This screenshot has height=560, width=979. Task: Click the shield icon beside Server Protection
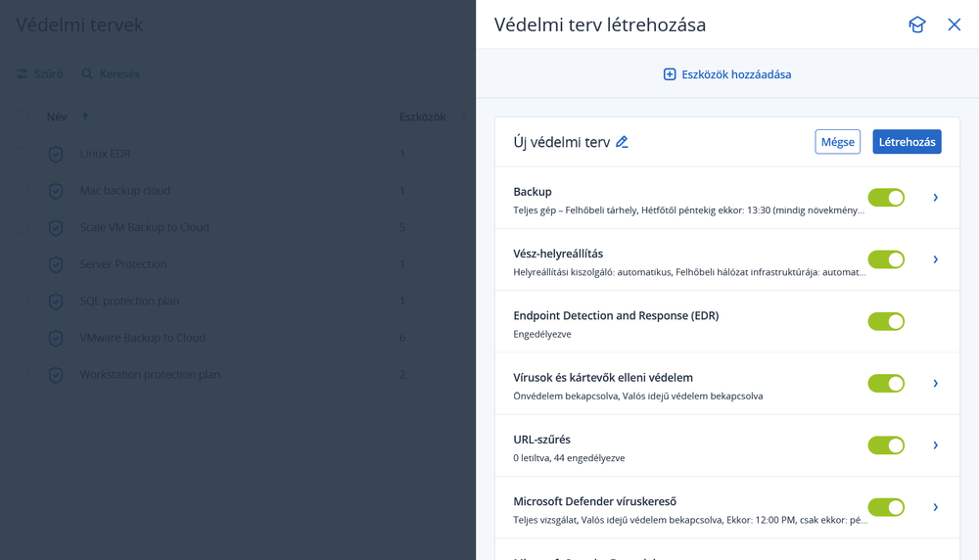[56, 264]
